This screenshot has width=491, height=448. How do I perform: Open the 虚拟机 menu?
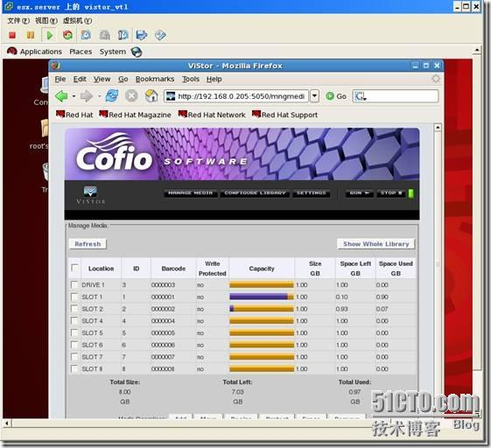(x=77, y=21)
